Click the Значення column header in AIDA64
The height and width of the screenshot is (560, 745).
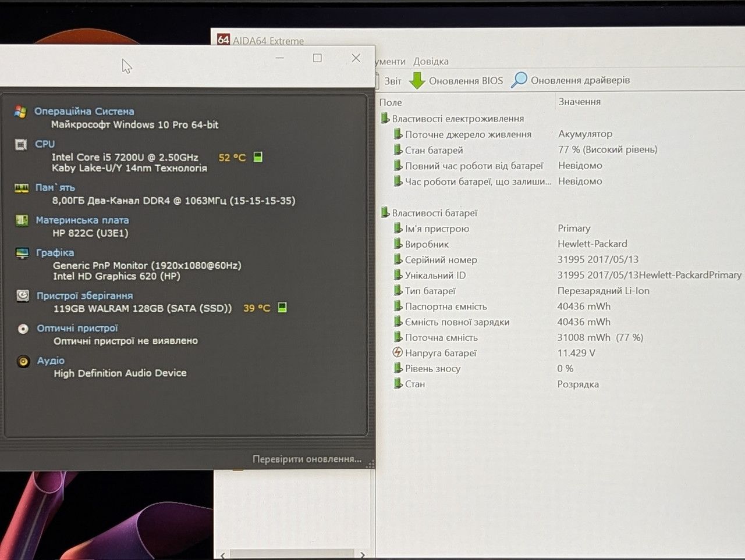click(580, 102)
